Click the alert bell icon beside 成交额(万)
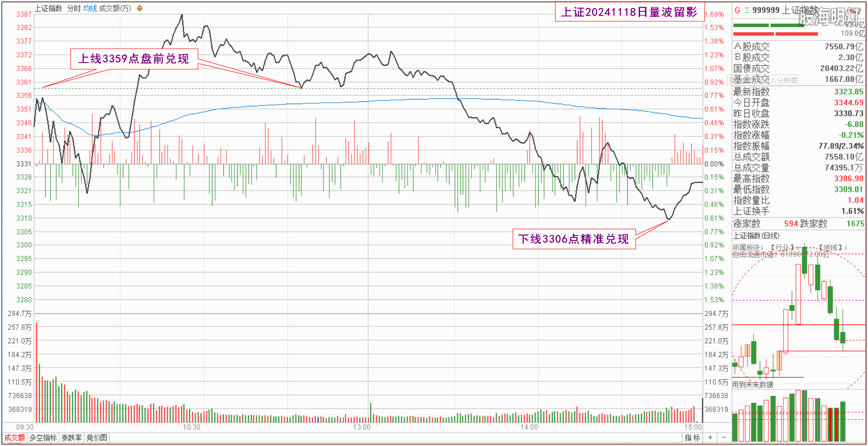868x446 pixels. pyautogui.click(x=140, y=8)
